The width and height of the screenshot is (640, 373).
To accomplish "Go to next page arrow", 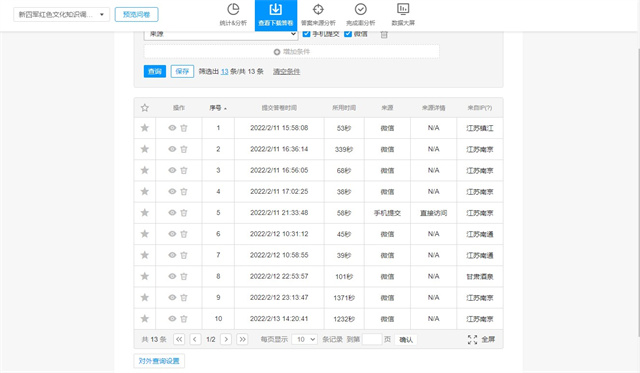I will [x=226, y=339].
